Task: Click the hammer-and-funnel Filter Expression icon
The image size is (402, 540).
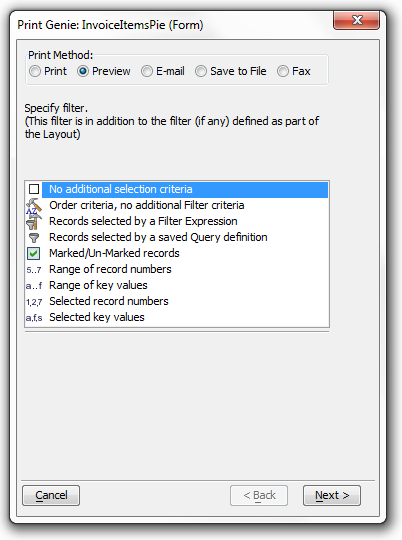Action: coord(34,221)
